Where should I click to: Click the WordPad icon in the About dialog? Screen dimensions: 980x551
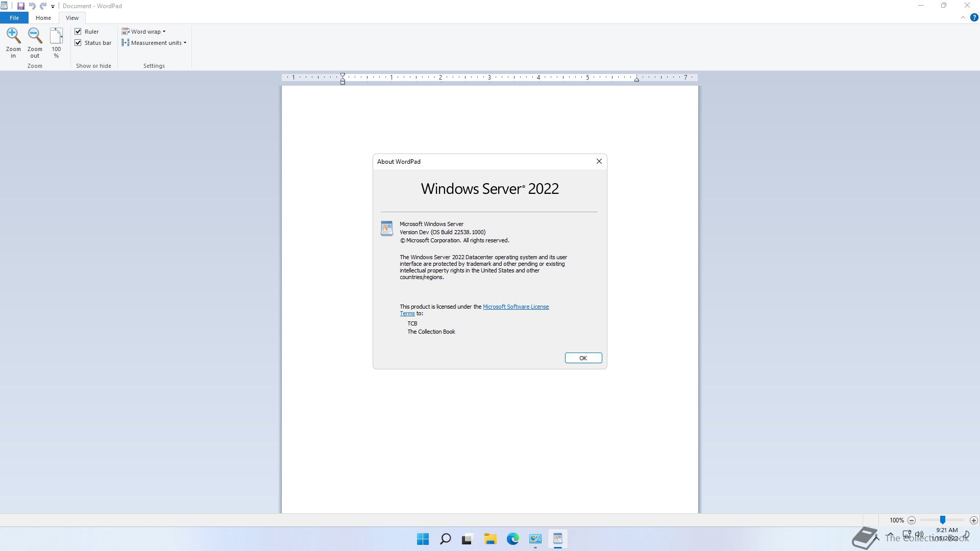[x=387, y=228]
